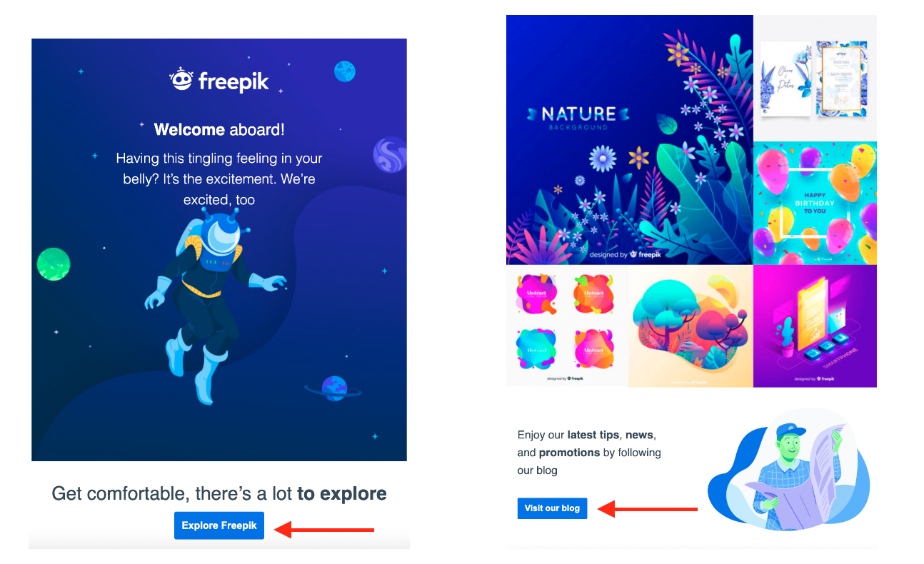Click the man reading newspaper illustration
Viewport: 924px width, 564px height.
coord(788,471)
